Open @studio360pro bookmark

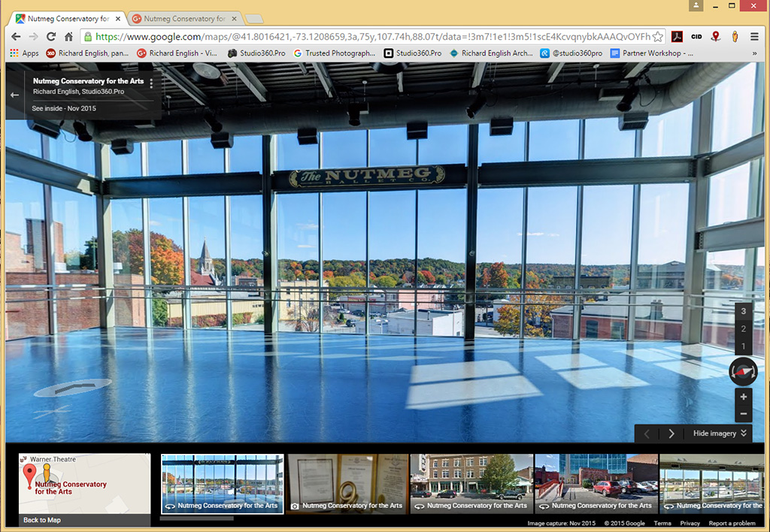coord(571,53)
